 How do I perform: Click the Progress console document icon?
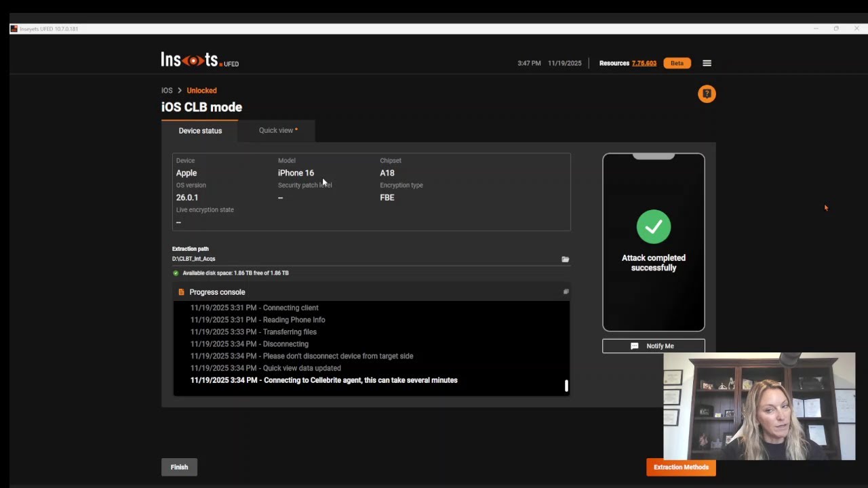tap(181, 292)
